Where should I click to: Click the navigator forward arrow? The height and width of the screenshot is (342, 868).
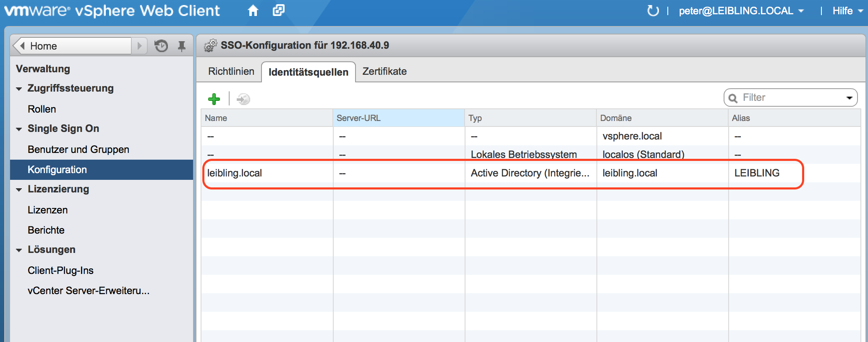pyautogui.click(x=139, y=46)
